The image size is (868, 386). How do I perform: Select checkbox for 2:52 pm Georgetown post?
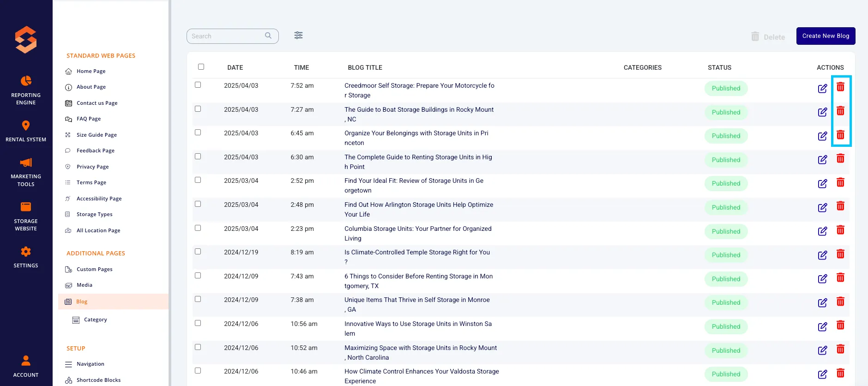click(198, 180)
